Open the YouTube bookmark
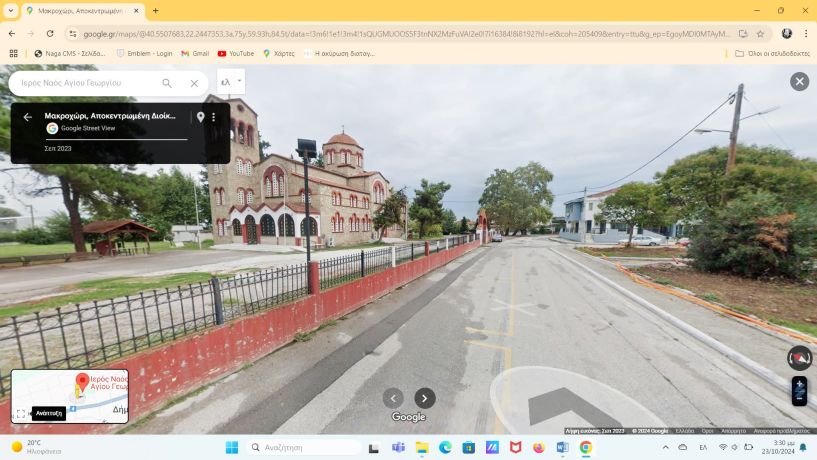Screen dimensions: 817x460 [235, 53]
